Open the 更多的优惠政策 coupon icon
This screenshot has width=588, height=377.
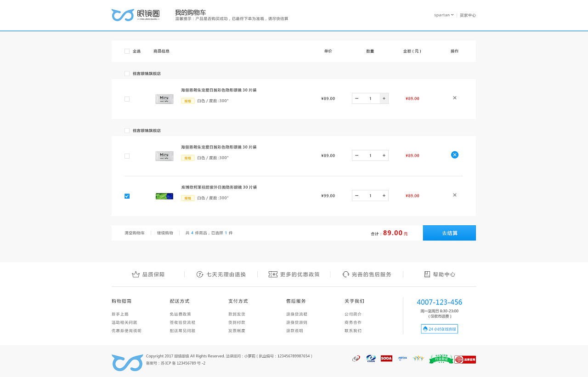(x=273, y=274)
